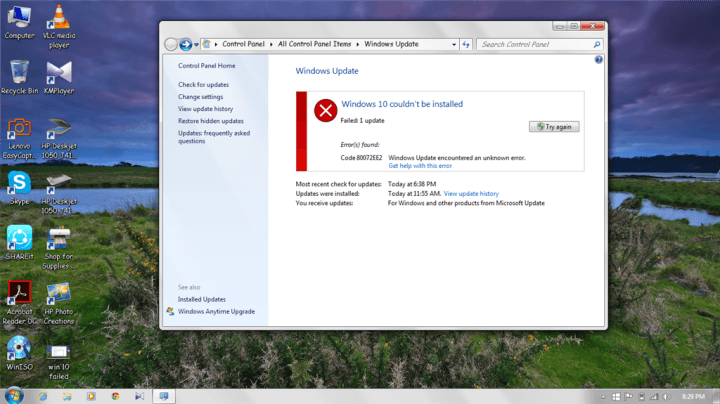Open the Action Center flag in tray
The height and width of the screenshot is (404, 720).
point(629,397)
